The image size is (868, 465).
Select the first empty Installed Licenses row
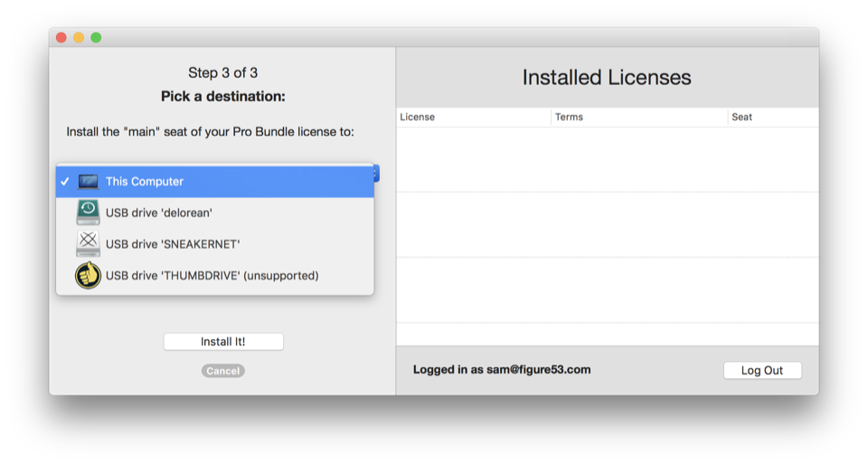click(x=608, y=159)
